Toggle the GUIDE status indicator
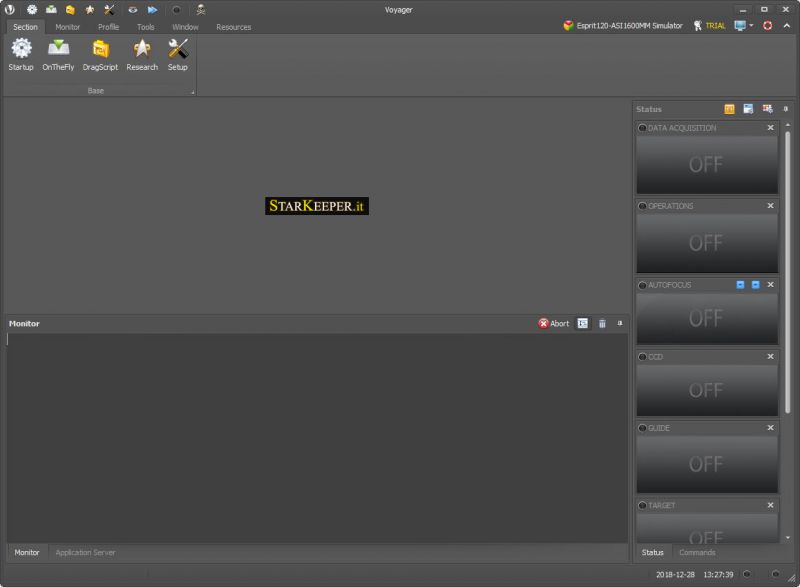 [x=642, y=428]
